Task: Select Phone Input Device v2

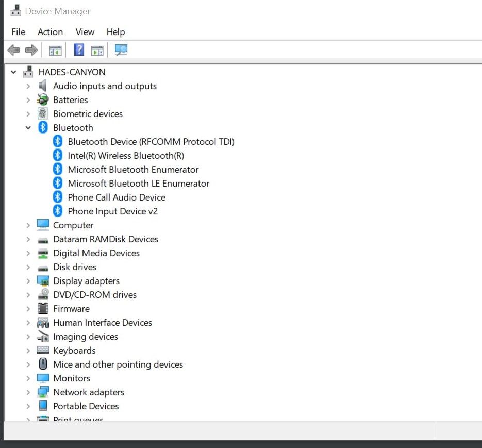Action: (113, 211)
